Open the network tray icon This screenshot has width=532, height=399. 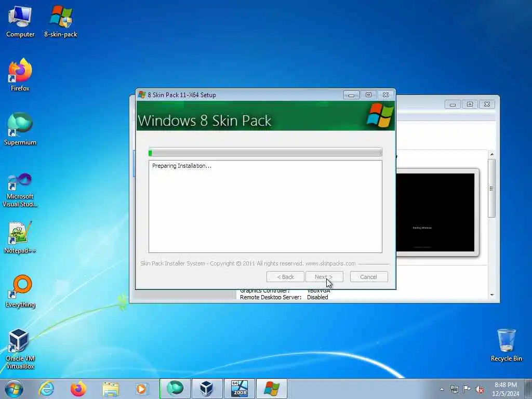point(454,389)
